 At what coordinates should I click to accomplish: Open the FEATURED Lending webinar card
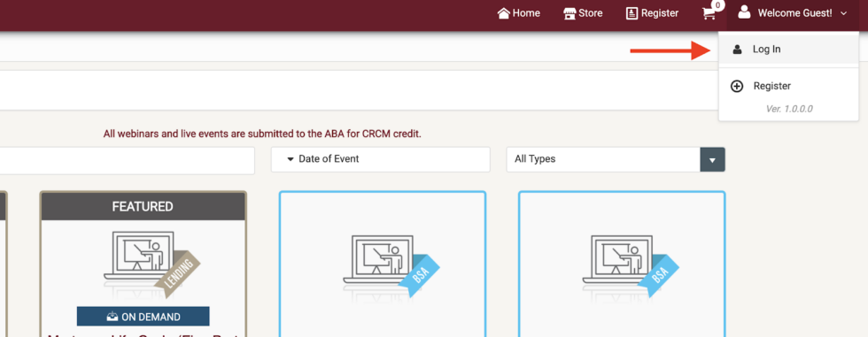143,264
